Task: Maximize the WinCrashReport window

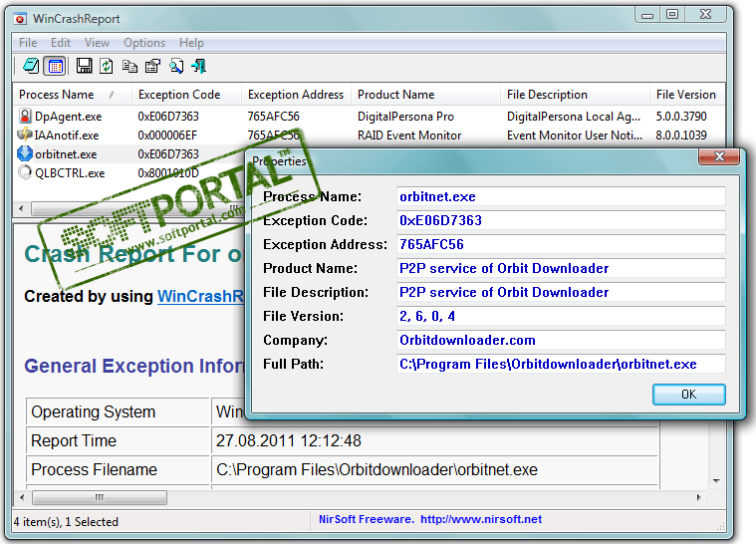Action: click(672, 15)
